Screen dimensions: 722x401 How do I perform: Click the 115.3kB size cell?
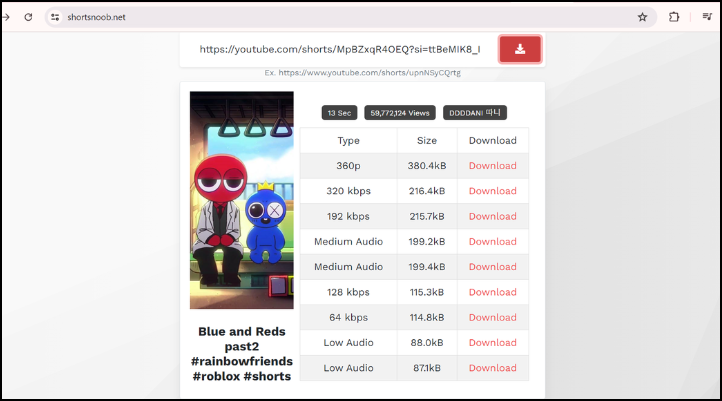[427, 292]
